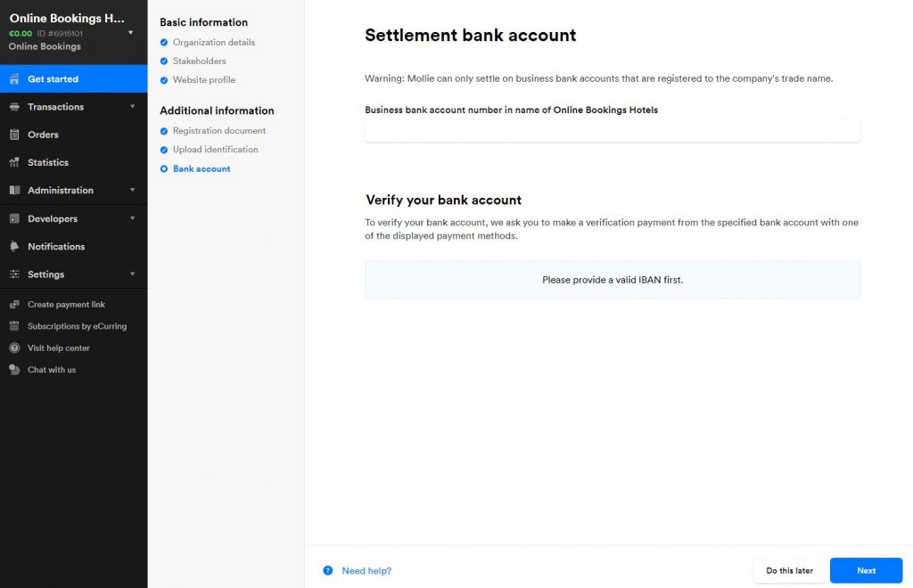Click the Get started home icon

14,78
